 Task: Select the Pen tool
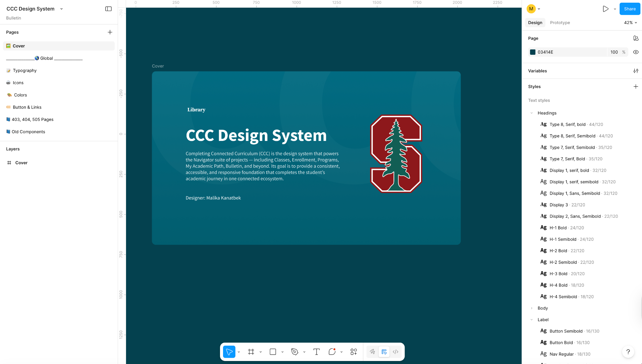coord(295,352)
